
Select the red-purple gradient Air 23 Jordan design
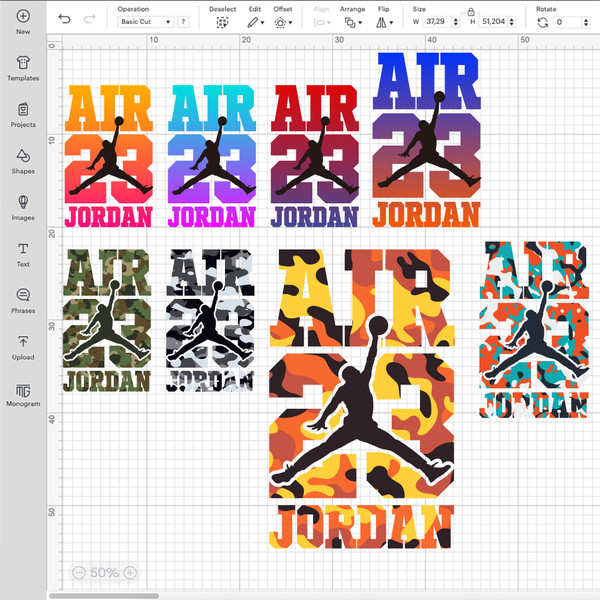click(315, 156)
